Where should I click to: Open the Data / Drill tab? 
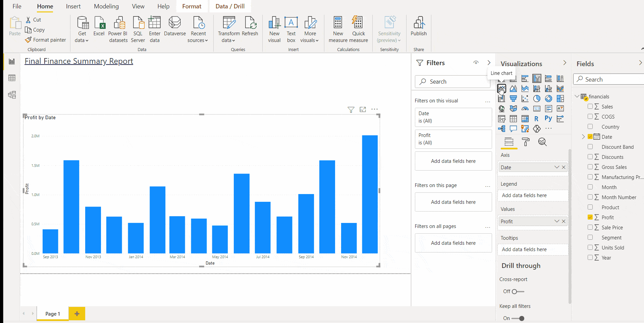tap(230, 6)
